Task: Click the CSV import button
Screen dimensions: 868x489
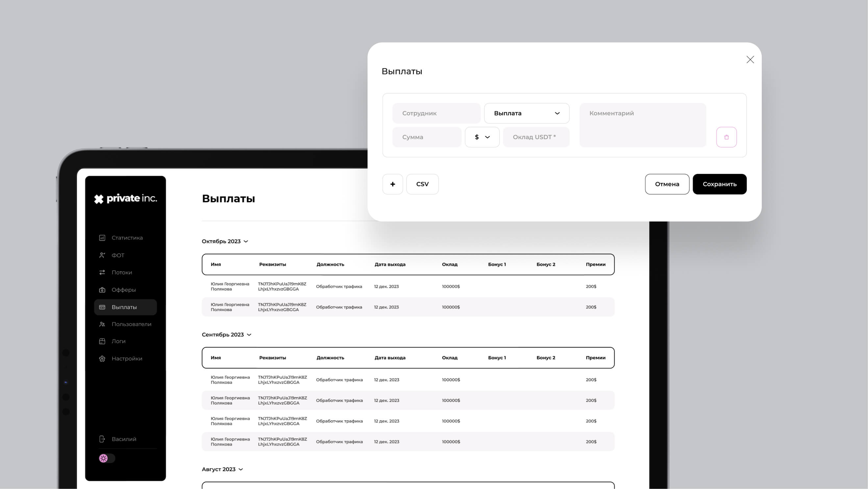Action: [x=422, y=184]
